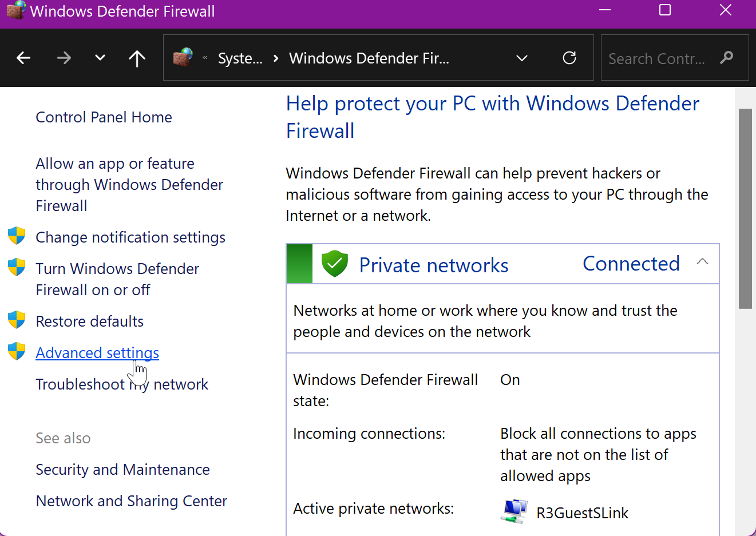756x536 pixels.
Task: Click the 'On' firewall state value
Action: click(x=510, y=380)
